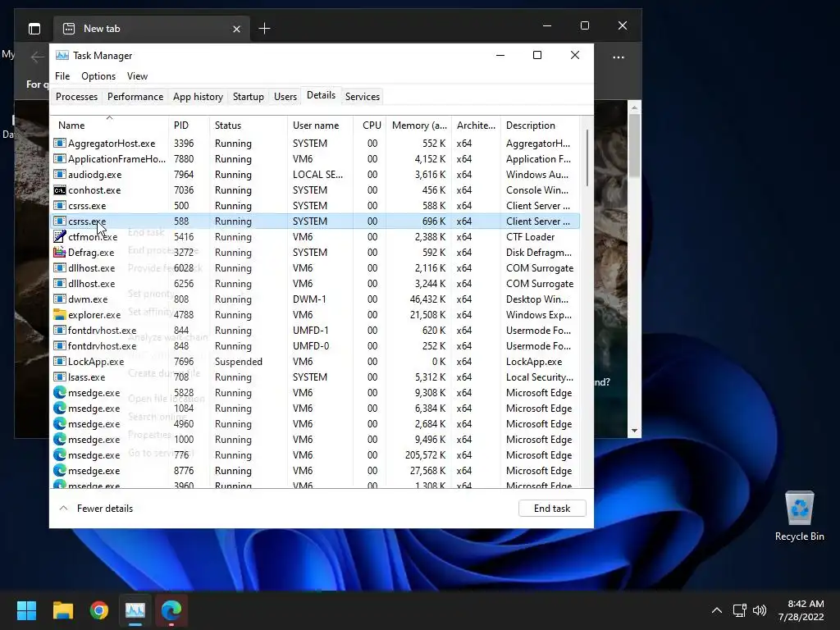Image resolution: width=840 pixels, height=630 pixels.
Task: Click Task Manager list scrollbar thumb
Action: point(587,158)
